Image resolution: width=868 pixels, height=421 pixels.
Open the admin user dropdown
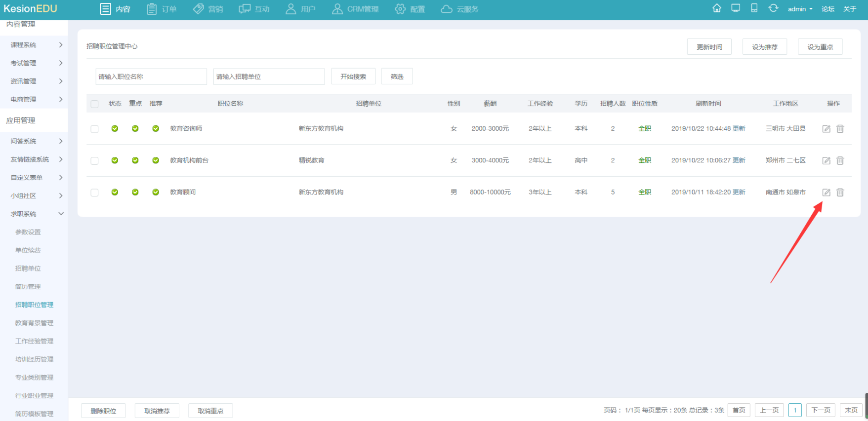(x=800, y=9)
